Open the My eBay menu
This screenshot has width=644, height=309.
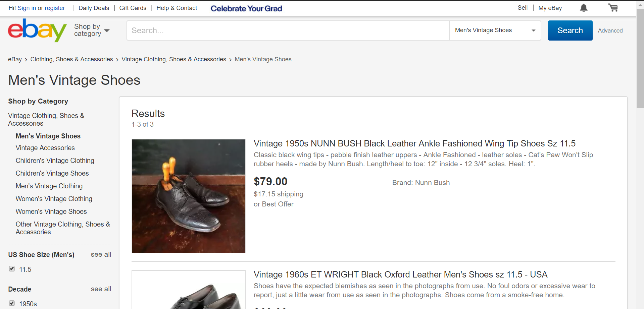[550, 8]
